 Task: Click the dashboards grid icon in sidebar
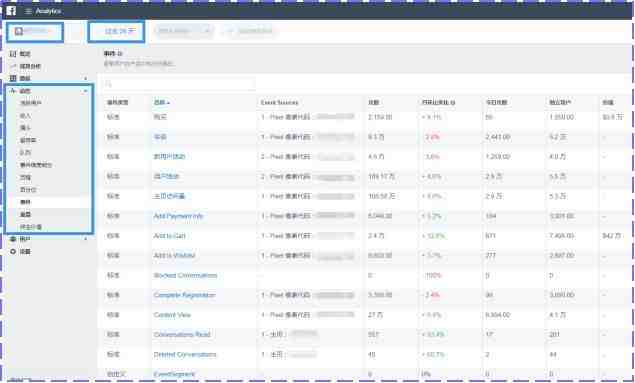pyautogui.click(x=13, y=78)
